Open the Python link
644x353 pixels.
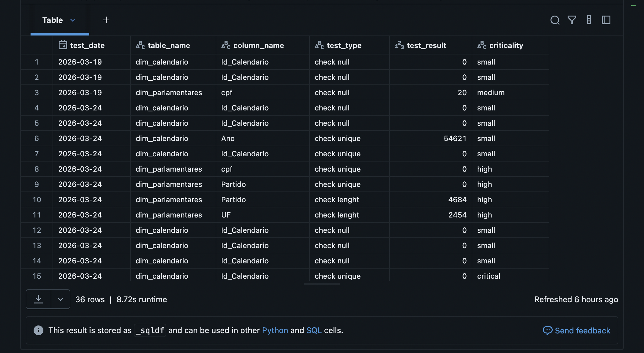click(x=275, y=330)
